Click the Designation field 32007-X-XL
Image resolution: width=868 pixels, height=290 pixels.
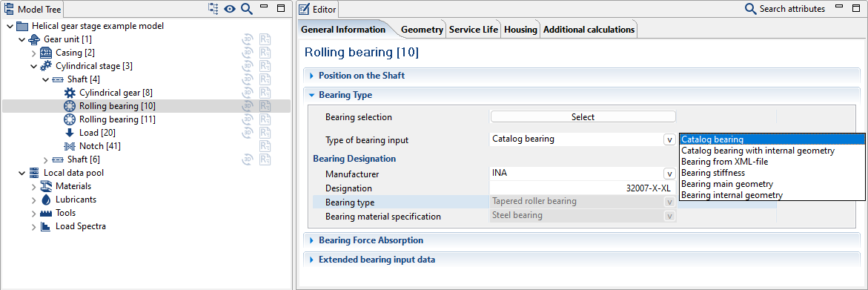[x=583, y=188]
